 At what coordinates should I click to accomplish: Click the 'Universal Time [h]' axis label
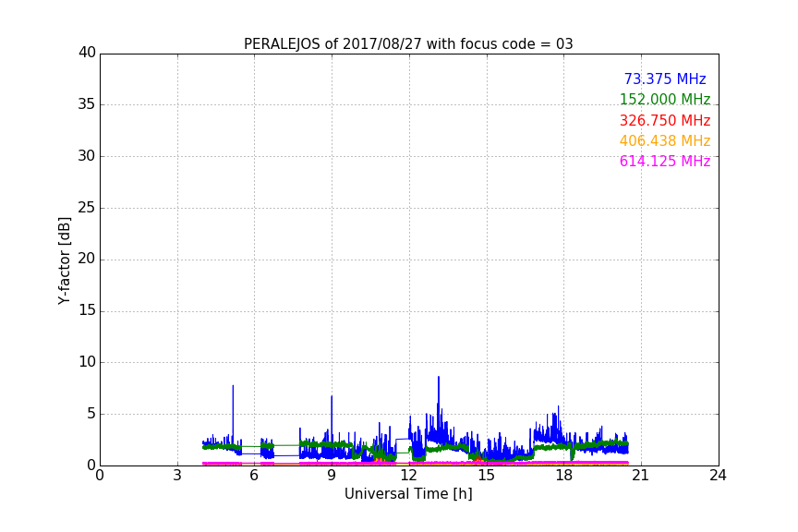tap(408, 494)
